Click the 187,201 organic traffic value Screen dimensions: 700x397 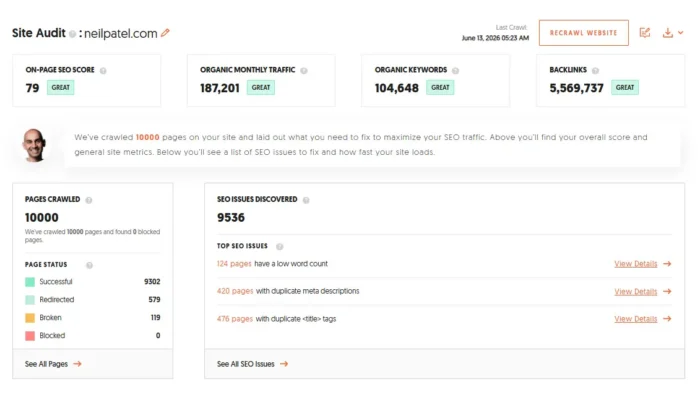[220, 88]
